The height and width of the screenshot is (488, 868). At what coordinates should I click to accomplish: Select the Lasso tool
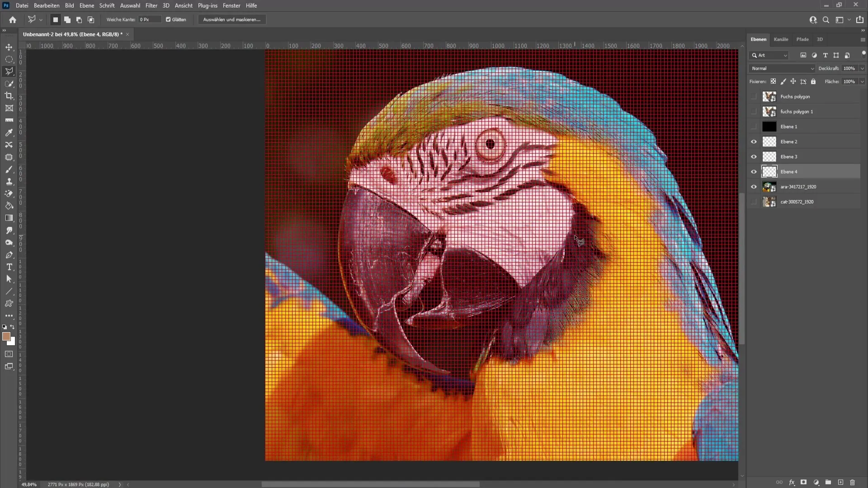(9, 71)
